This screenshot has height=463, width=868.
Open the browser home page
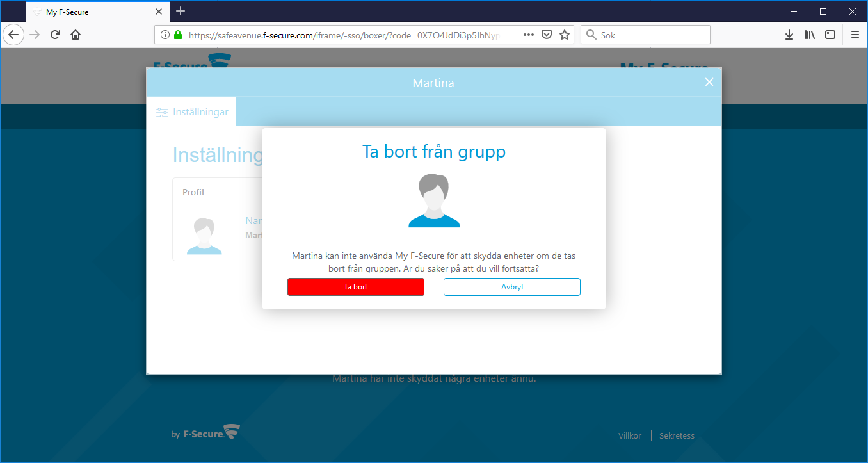(76, 35)
